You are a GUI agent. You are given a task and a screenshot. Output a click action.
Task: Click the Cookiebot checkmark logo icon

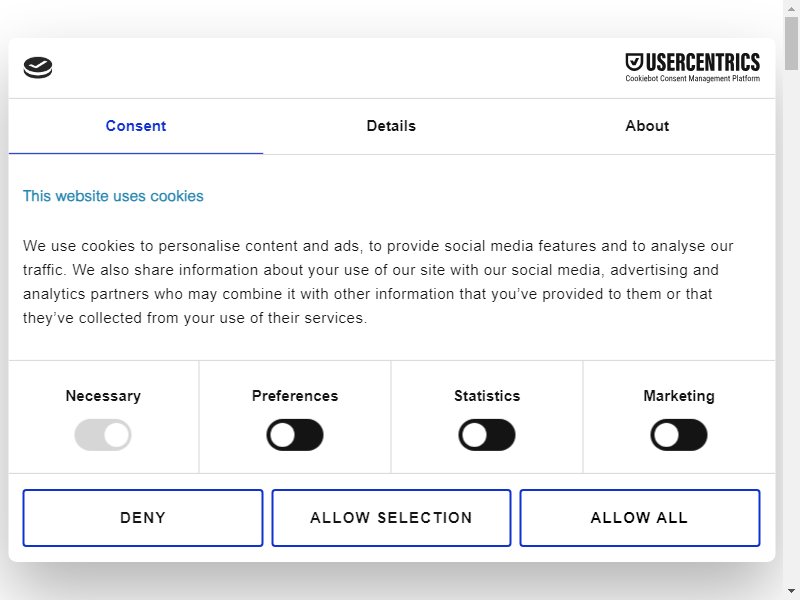tap(38, 67)
